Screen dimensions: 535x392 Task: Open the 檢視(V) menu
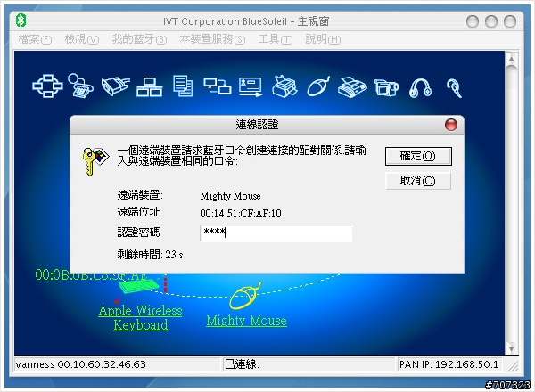click(82, 39)
